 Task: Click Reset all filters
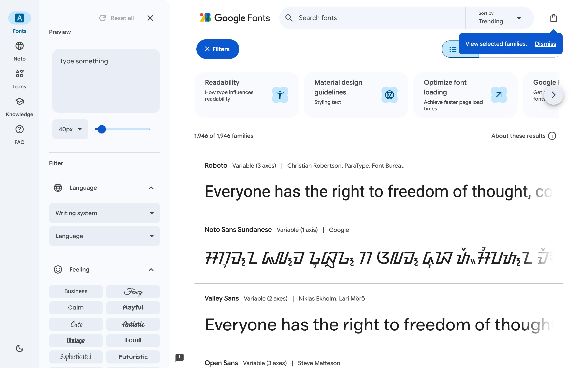point(117,18)
